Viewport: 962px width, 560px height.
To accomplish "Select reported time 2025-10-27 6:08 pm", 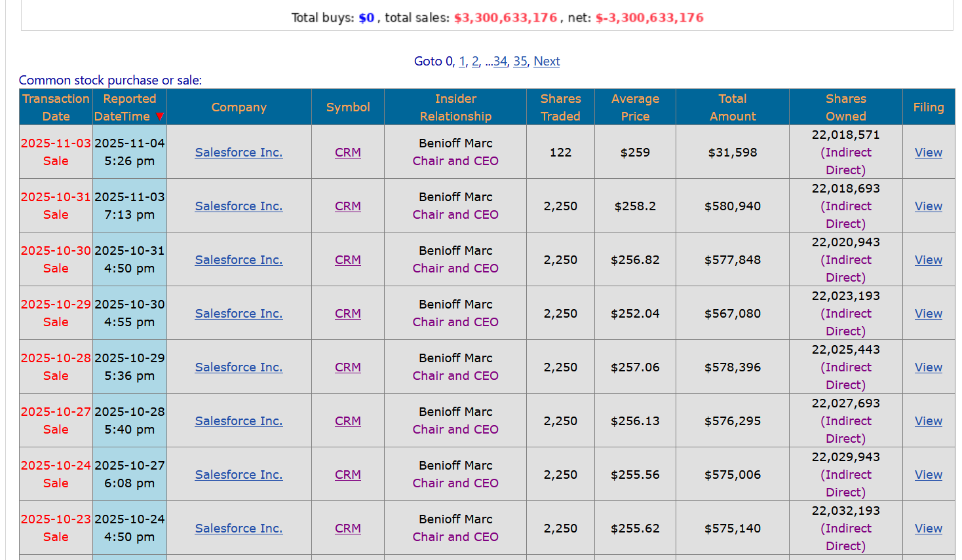I will point(130,474).
